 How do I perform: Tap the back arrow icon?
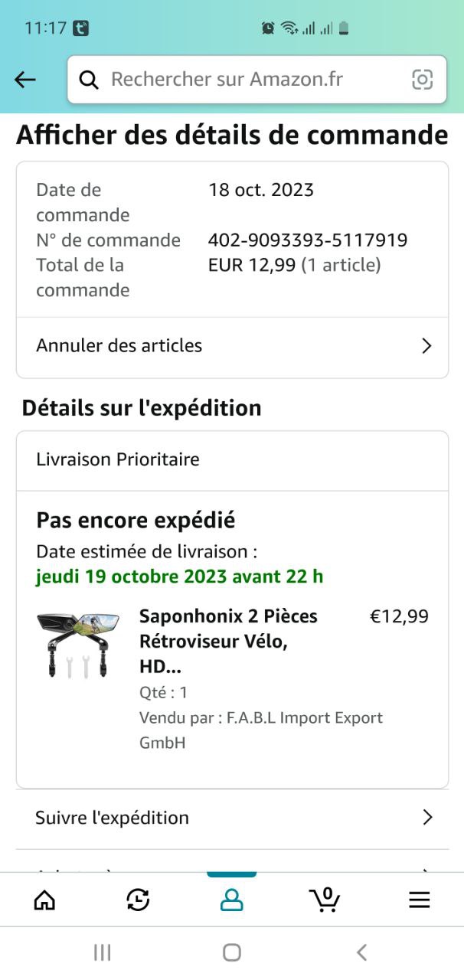25,80
